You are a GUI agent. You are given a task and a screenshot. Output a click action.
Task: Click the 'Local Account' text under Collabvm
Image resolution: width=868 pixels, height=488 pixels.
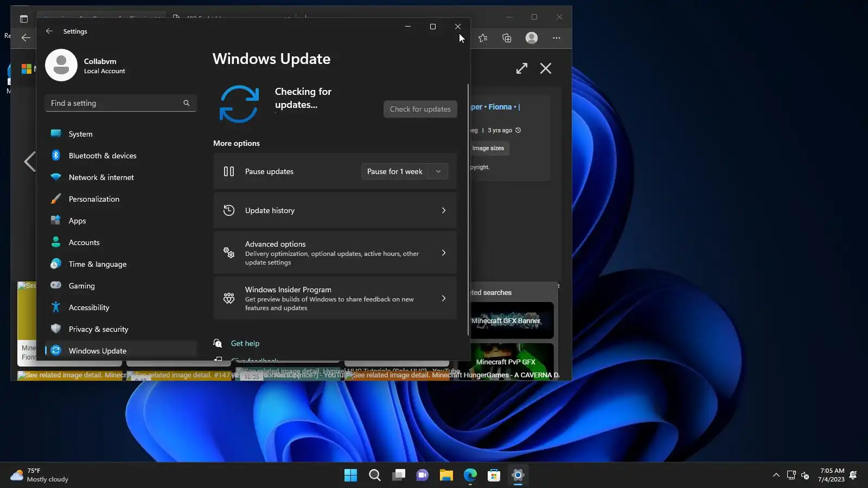click(105, 71)
